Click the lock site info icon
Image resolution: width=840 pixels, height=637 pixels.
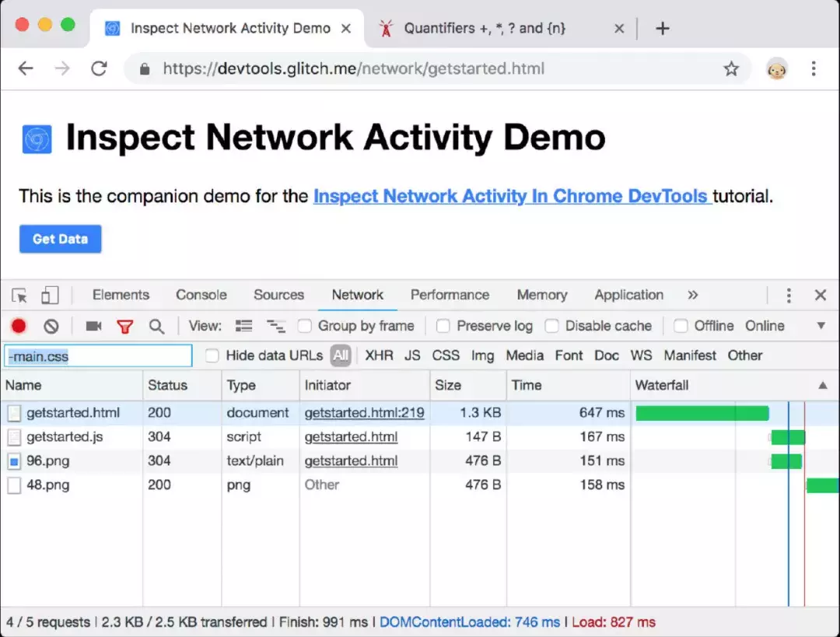tap(145, 69)
